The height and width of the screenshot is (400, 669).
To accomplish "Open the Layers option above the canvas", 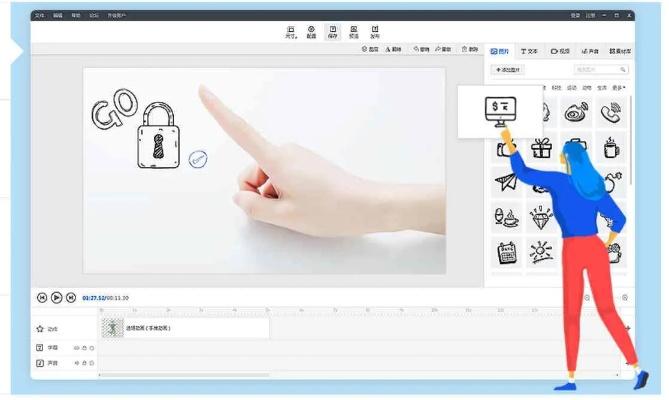I will (370, 49).
